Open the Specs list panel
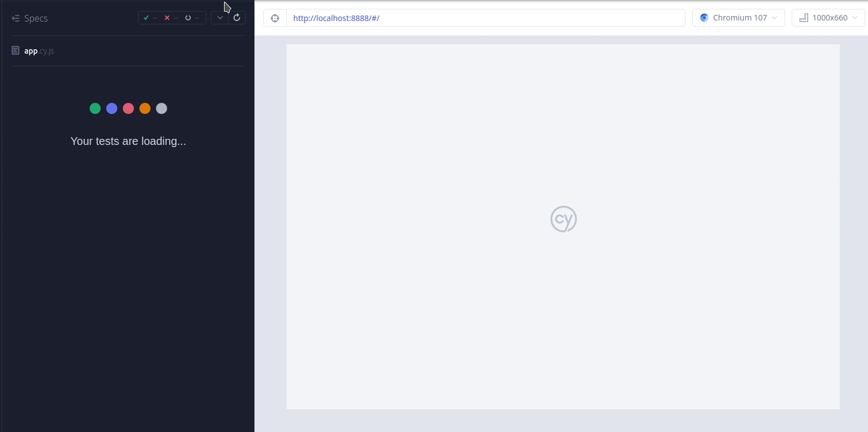 pyautogui.click(x=36, y=18)
